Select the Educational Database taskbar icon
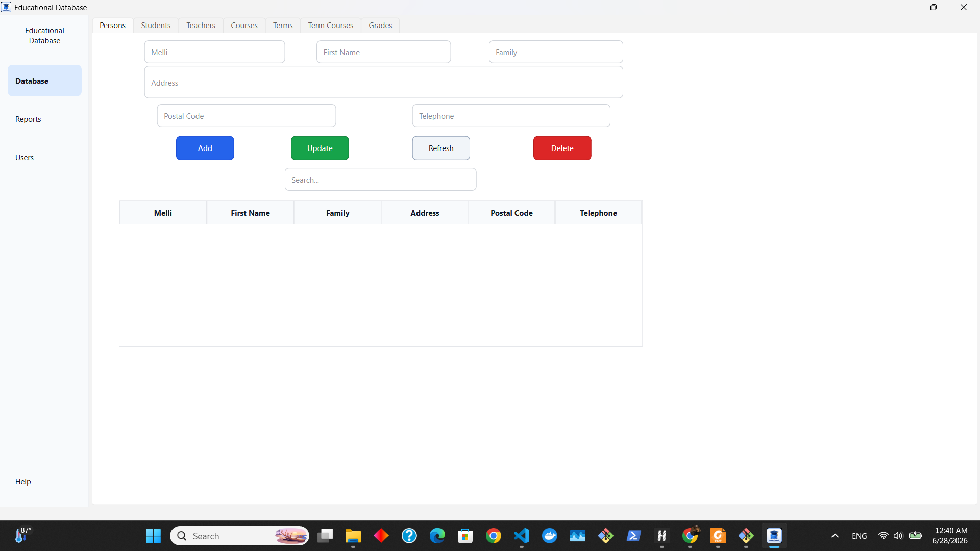Screen dimensions: 980x551 coord(774,536)
